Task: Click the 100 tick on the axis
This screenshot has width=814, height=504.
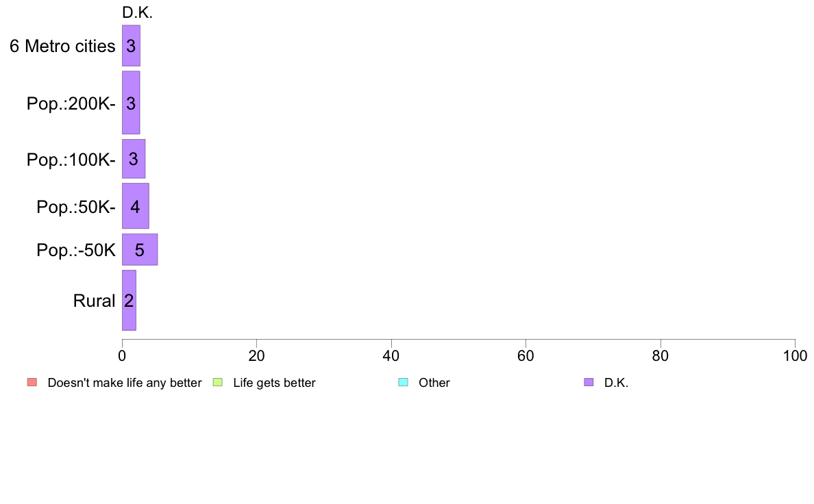Action: (795, 355)
